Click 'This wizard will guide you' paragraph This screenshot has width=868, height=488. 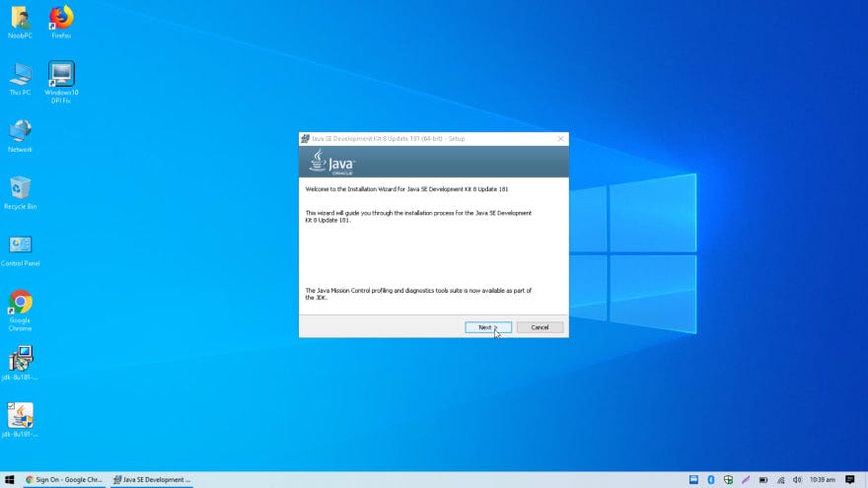(418, 216)
